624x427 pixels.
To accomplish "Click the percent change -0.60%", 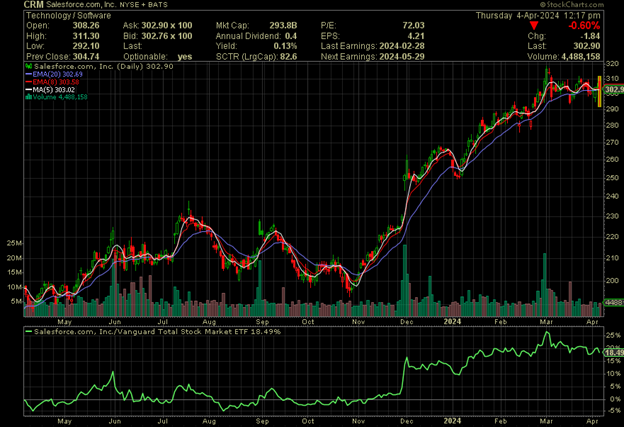I will pyautogui.click(x=584, y=26).
